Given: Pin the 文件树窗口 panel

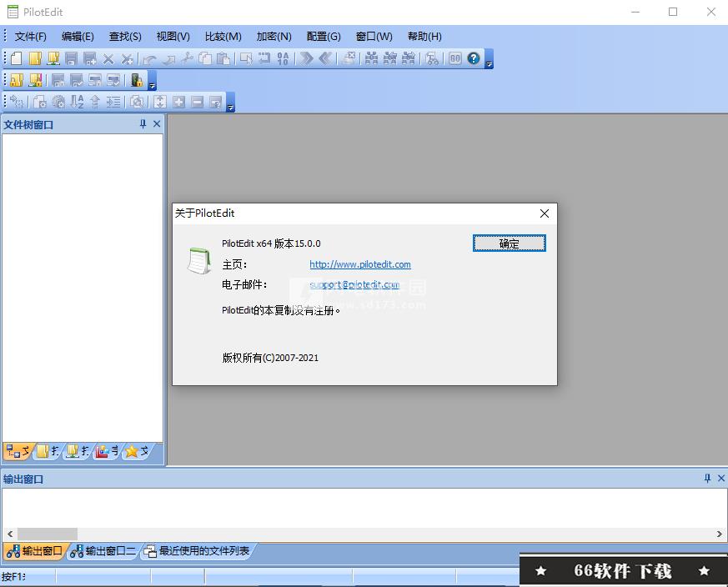Looking at the screenshot, I should tap(143, 124).
